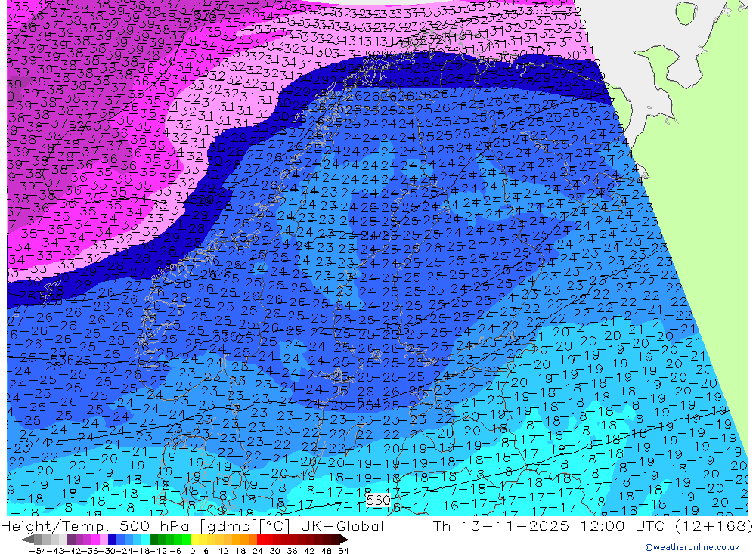Click the 560 height contour label
The height and width of the screenshot is (554, 756).
(378, 500)
